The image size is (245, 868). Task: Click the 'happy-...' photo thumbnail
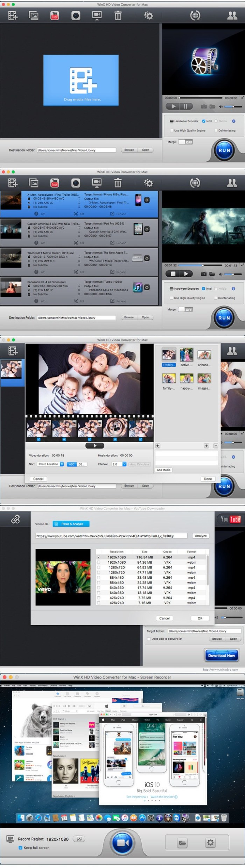[187, 379]
